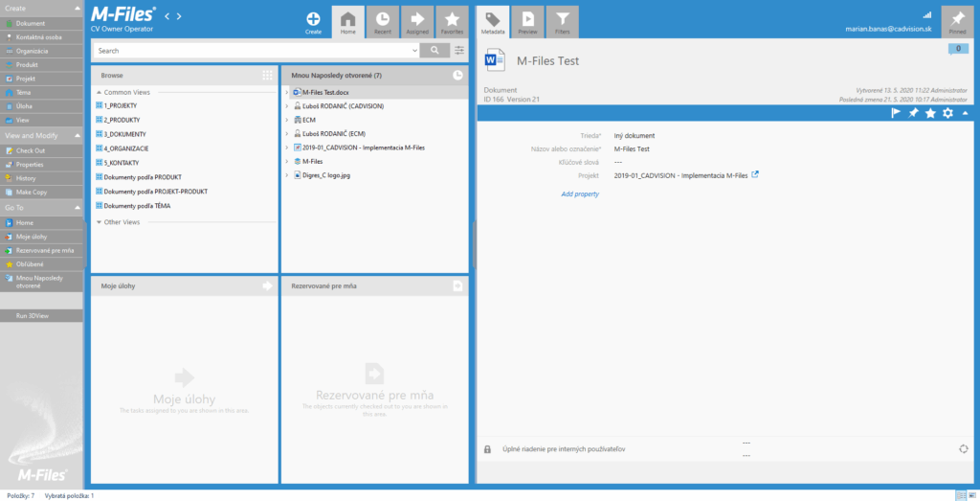Go to Moje úlohy in sidebar
Viewport: 980px width, 501px height.
[x=41, y=237]
